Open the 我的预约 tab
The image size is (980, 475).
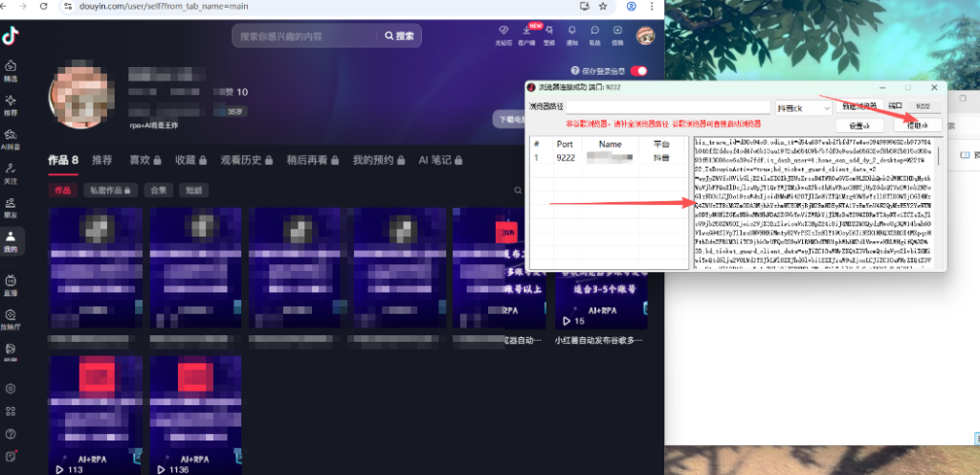click(378, 160)
